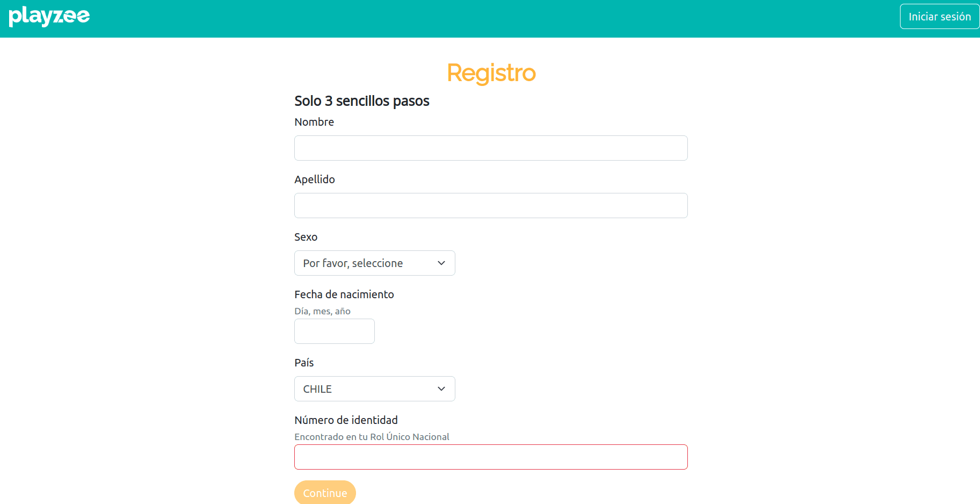Click the Sexo field label

[x=305, y=236]
